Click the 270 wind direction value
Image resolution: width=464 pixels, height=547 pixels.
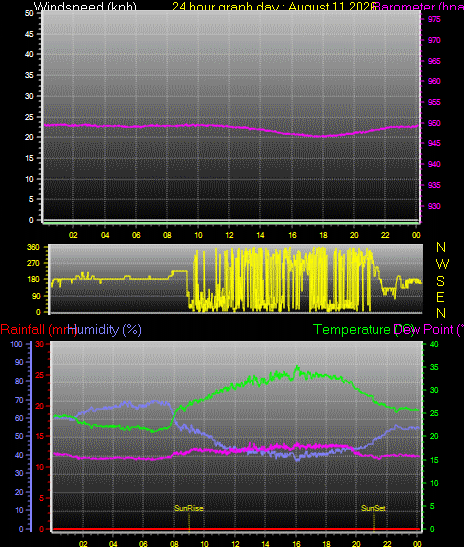(x=33, y=263)
